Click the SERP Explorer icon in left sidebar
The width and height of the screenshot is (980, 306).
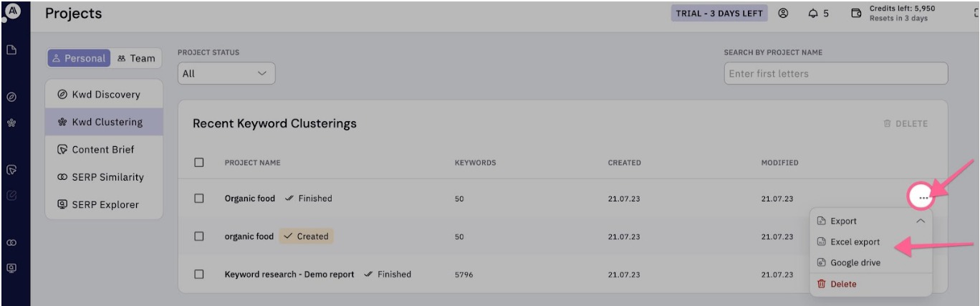pos(11,268)
